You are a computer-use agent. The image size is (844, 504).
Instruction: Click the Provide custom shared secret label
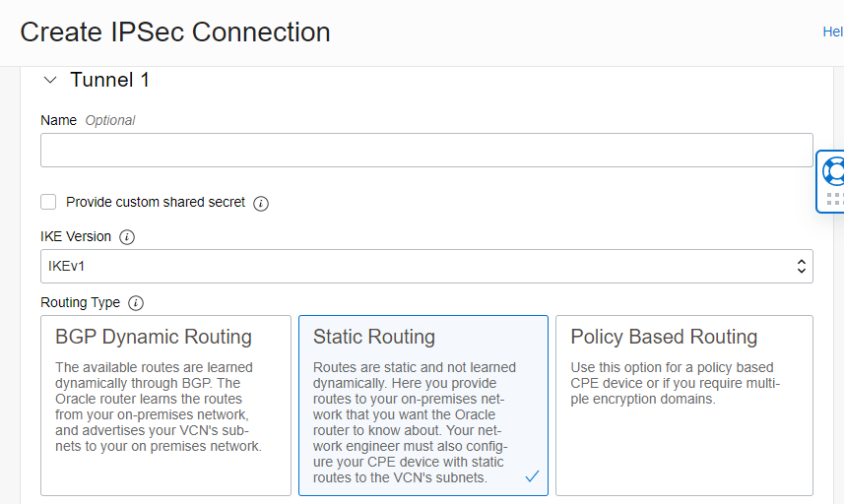(x=156, y=202)
